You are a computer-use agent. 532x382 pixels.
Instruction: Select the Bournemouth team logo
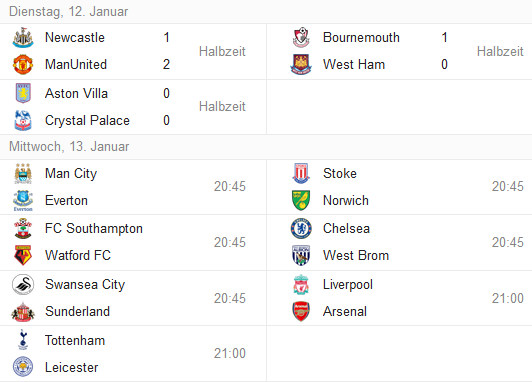pos(301,38)
